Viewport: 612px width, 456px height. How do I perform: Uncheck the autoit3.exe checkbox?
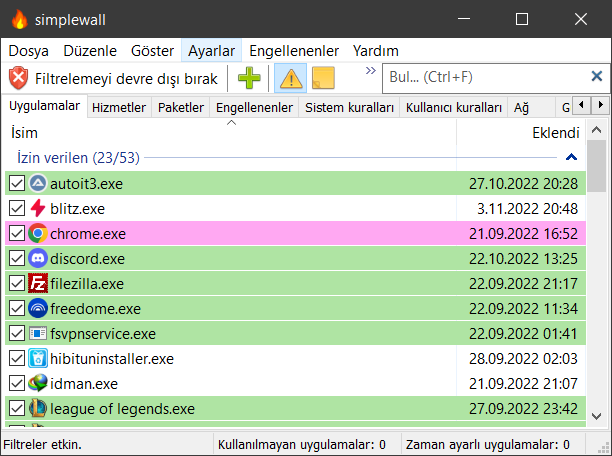tap(16, 183)
